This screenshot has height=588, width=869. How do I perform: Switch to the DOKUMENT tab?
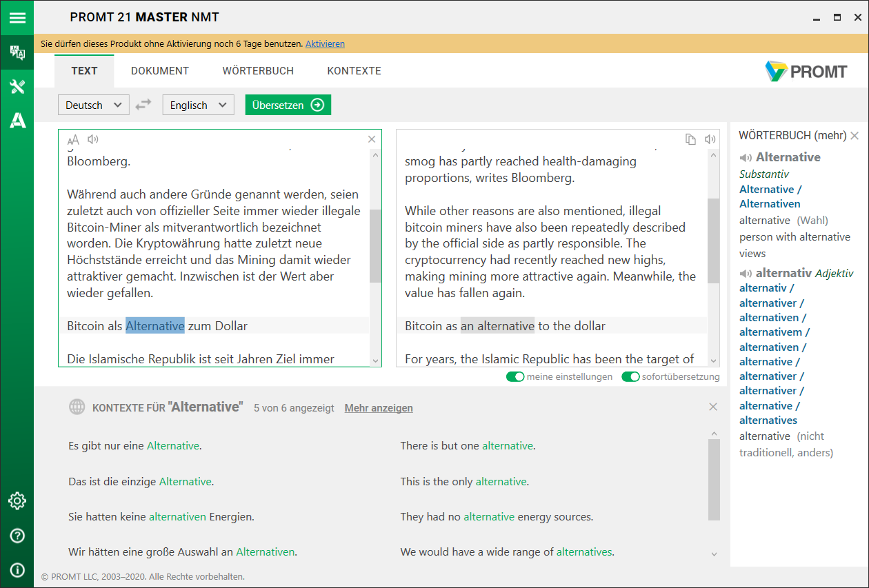pyautogui.click(x=160, y=71)
